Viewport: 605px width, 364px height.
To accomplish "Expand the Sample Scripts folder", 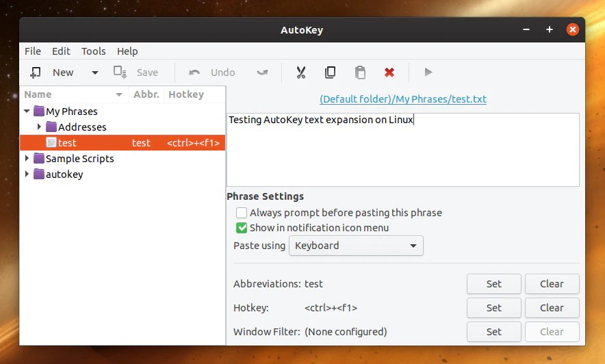I will (27, 158).
